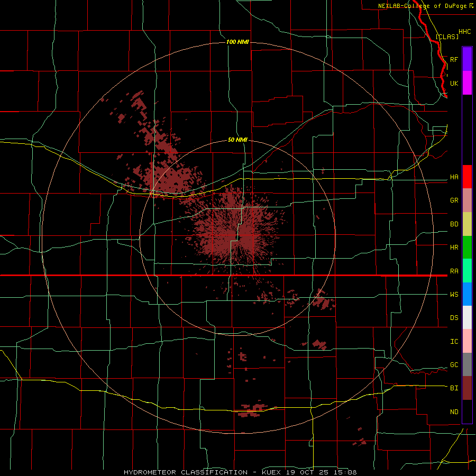Click the UK legend label

454,83
